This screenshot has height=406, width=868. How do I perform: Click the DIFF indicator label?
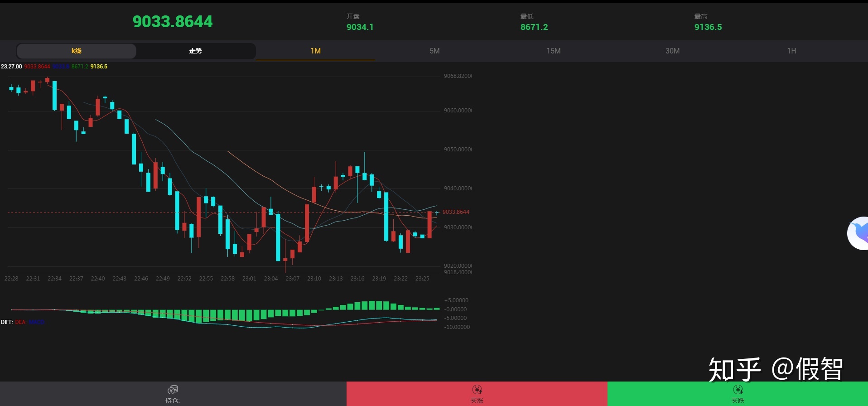click(x=7, y=322)
